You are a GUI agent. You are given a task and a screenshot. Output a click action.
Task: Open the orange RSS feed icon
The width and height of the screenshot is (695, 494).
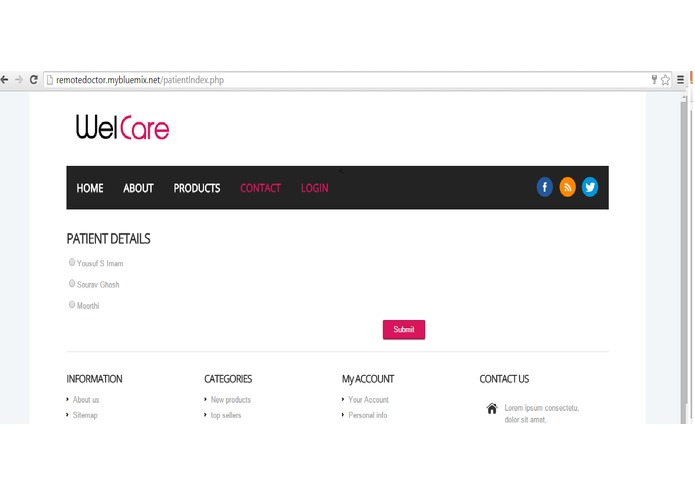(x=567, y=187)
